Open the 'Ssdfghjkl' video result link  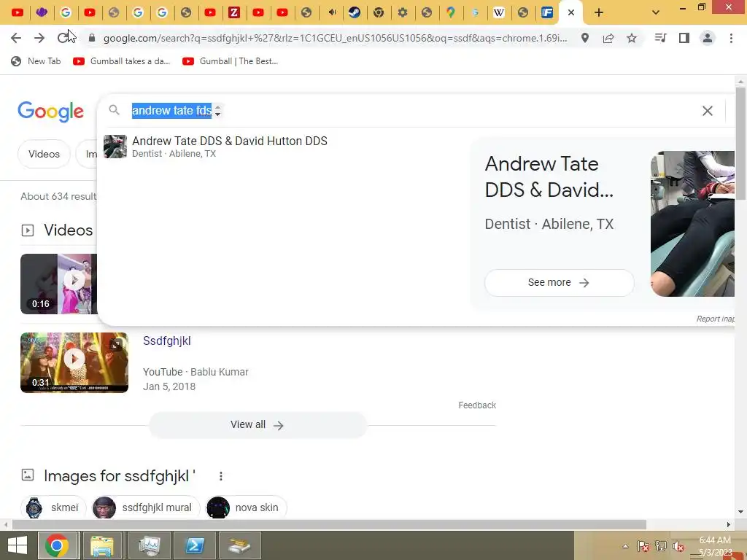point(167,341)
